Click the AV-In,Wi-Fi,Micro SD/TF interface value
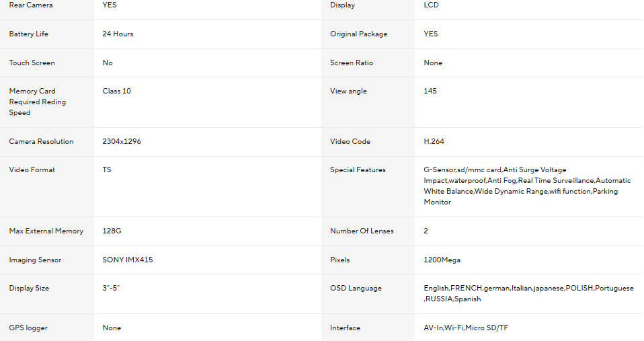The image size is (644, 341). tap(466, 328)
